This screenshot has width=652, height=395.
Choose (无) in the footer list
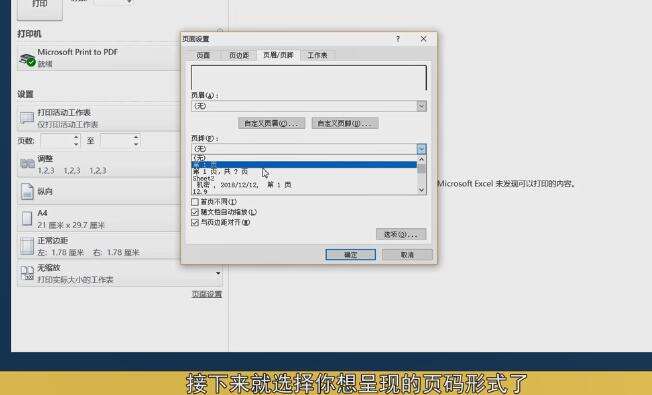coord(304,158)
